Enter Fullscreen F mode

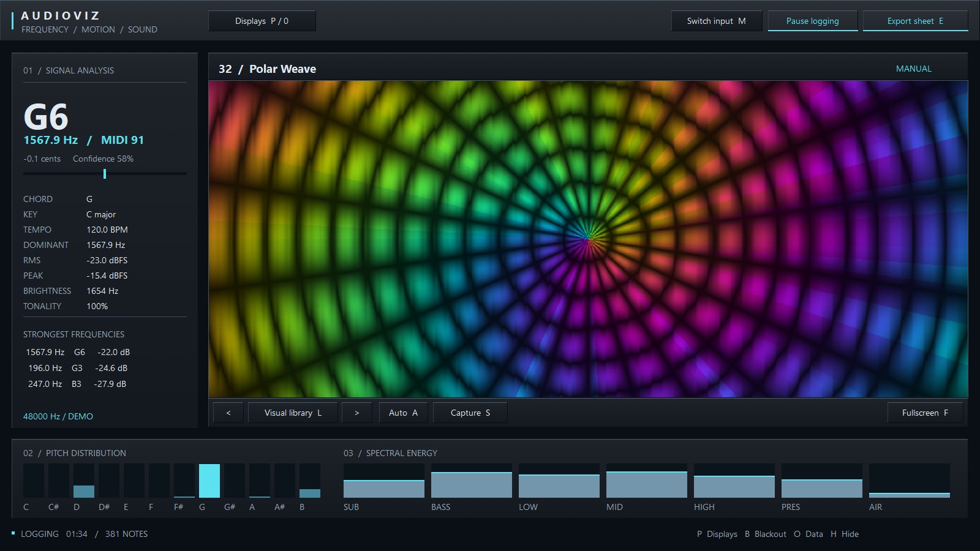tap(925, 413)
